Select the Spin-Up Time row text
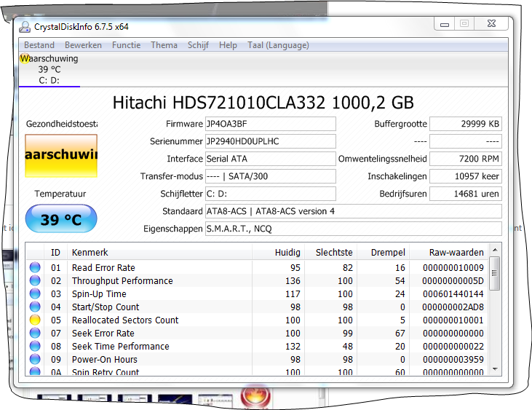The image size is (532, 410). click(x=99, y=294)
